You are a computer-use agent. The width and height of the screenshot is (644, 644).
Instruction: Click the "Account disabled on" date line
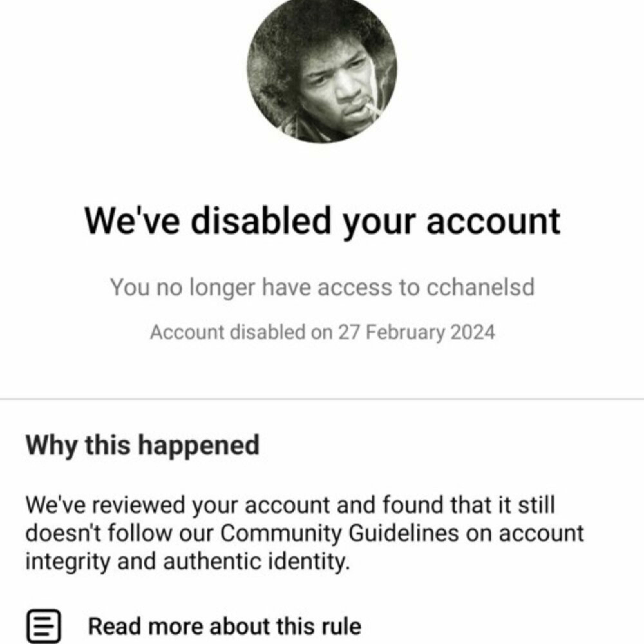click(x=322, y=332)
